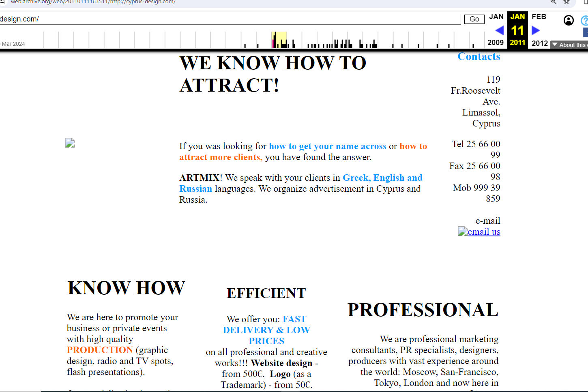588x392 pixels.
Task: Click the browser zoom magnifier icon
Action: click(553, 2)
